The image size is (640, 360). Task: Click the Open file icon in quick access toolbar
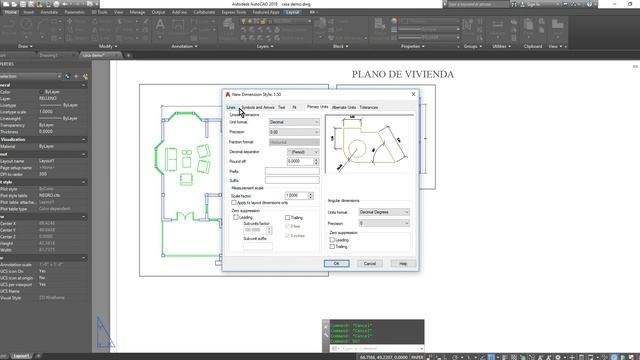(14, 4)
